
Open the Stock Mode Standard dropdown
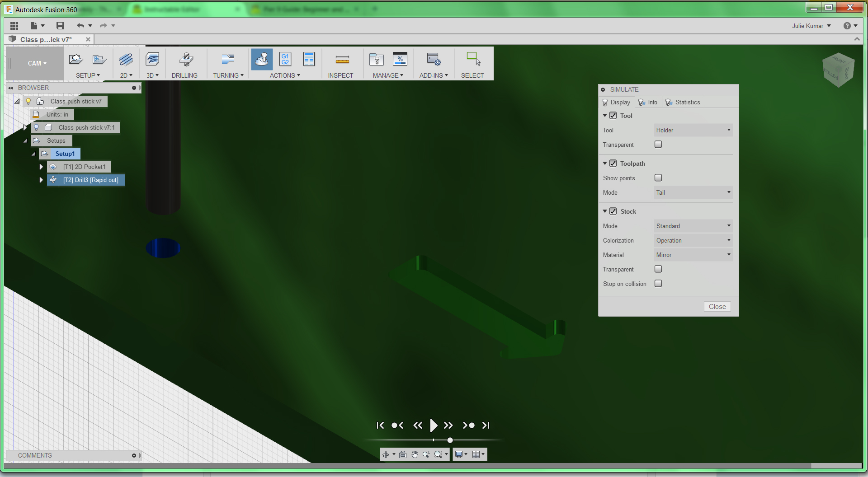point(693,226)
